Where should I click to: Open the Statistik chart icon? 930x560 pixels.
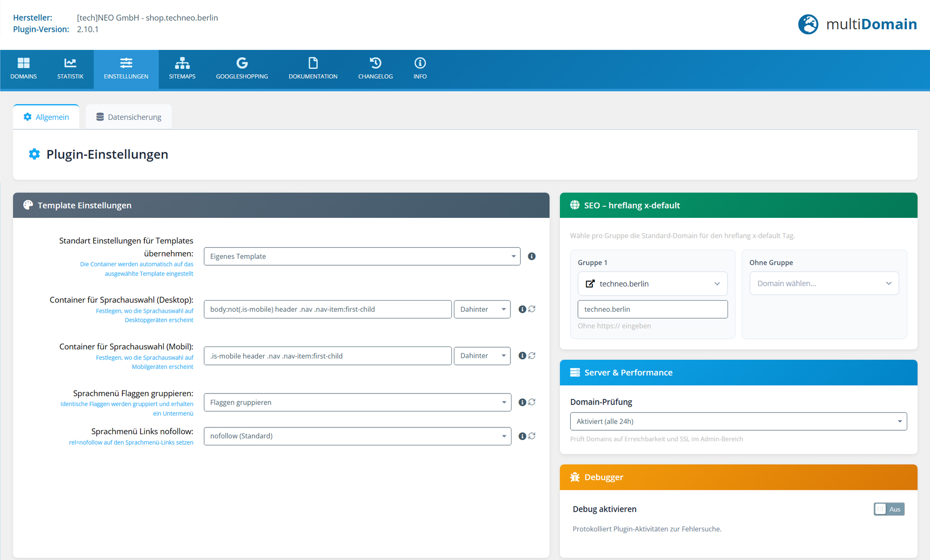[70, 63]
